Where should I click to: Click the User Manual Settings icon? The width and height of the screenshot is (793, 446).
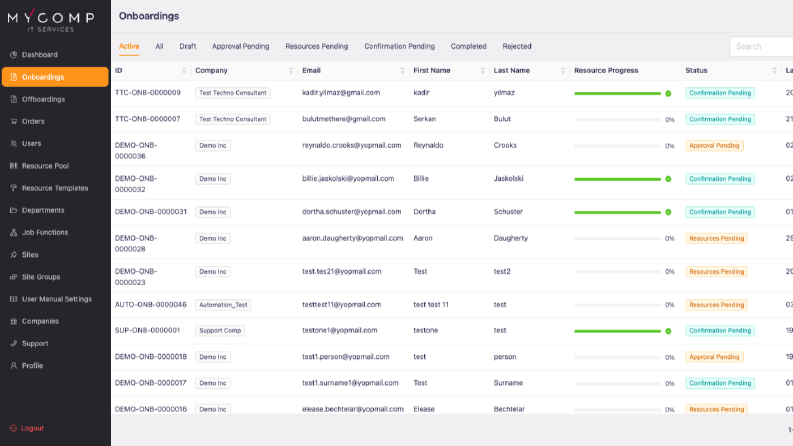14,299
